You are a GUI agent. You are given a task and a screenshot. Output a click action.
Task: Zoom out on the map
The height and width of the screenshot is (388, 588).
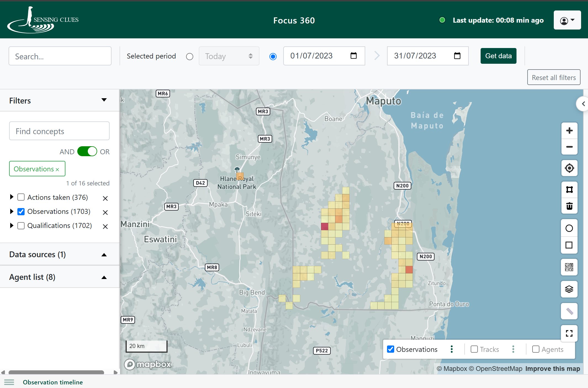coord(569,147)
